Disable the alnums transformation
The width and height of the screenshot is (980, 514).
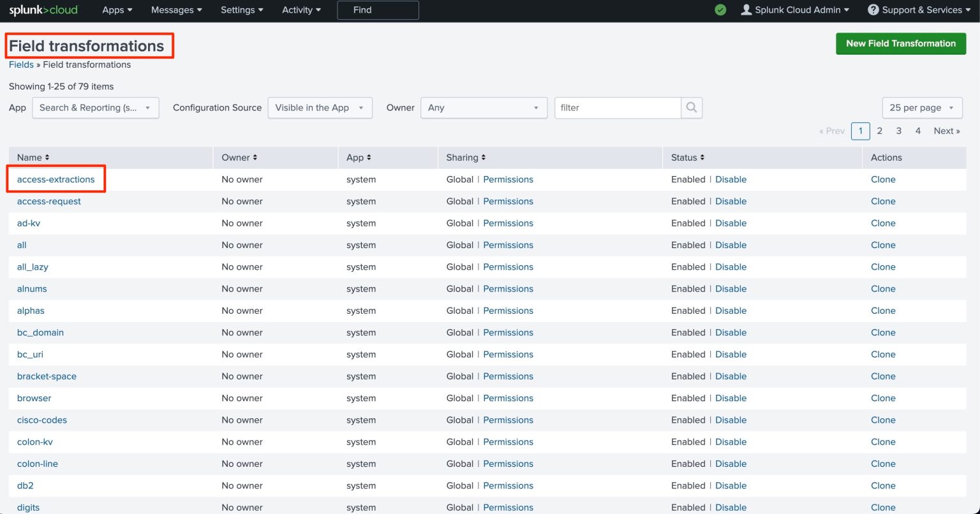pos(731,289)
